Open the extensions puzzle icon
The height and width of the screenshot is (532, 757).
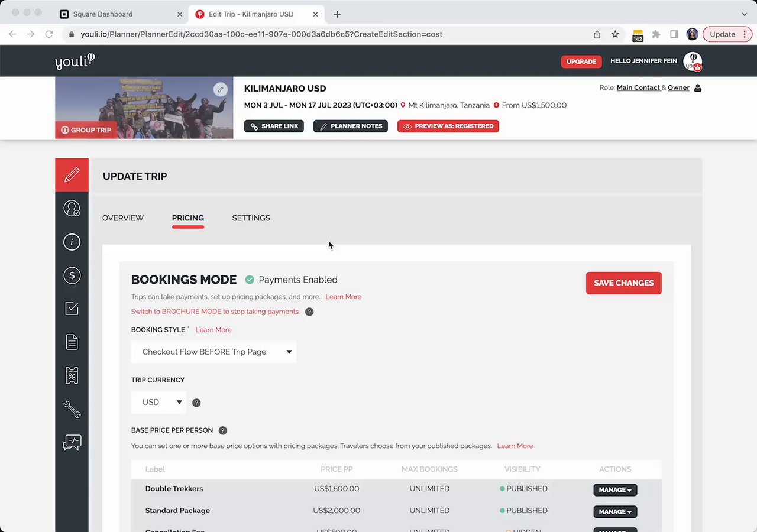point(656,34)
